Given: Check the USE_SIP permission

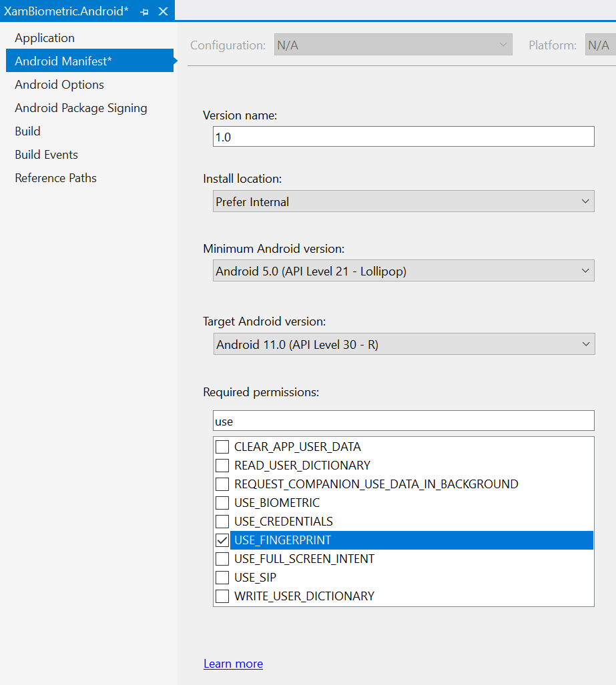Looking at the screenshot, I should click(x=222, y=577).
